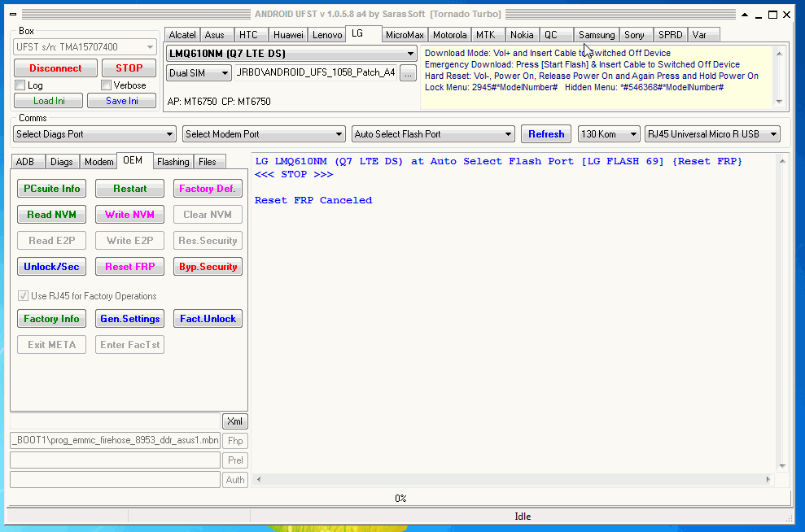Click the Reset FRP button

click(130, 267)
